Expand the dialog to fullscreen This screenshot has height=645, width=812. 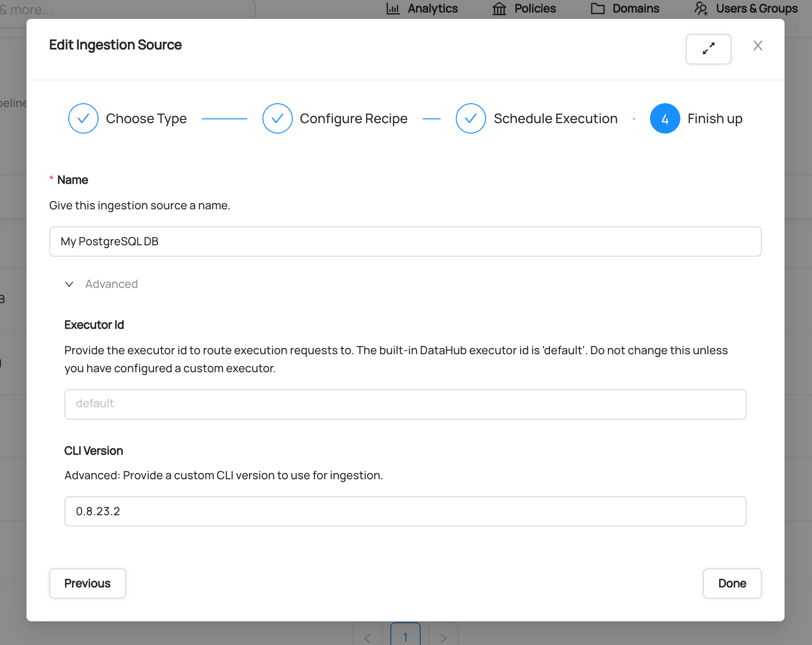point(708,49)
